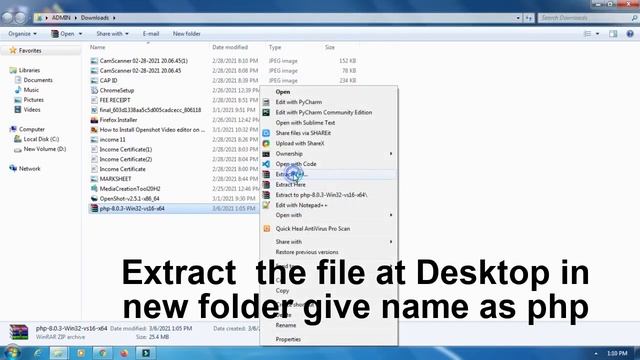Click the OpenShot installer file icon
640x360 pixels.
tap(94, 198)
